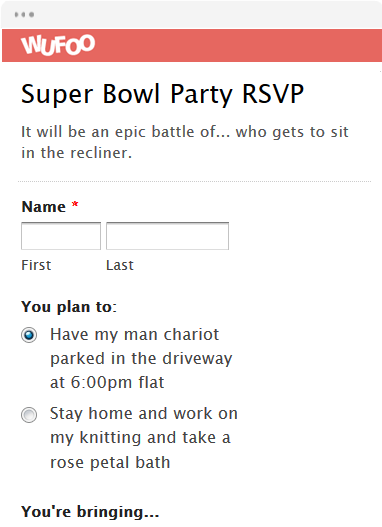Click the bold 'Name' field label
This screenshot has height=527, width=382.
click(44, 206)
